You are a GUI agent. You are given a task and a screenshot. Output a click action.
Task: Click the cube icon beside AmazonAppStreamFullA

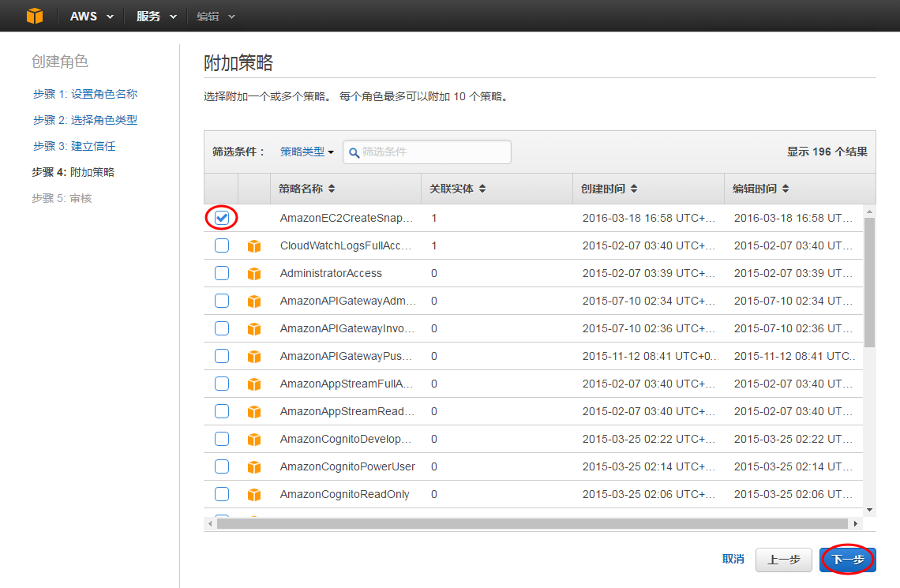pos(254,384)
